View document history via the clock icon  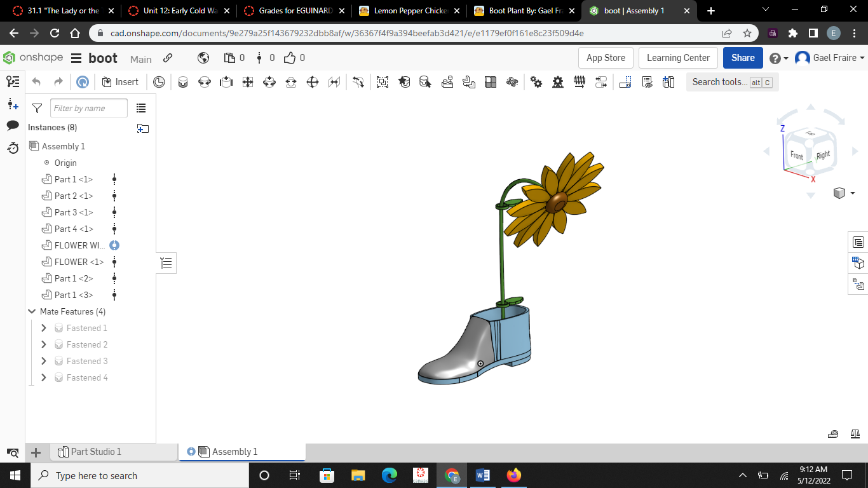(12, 149)
